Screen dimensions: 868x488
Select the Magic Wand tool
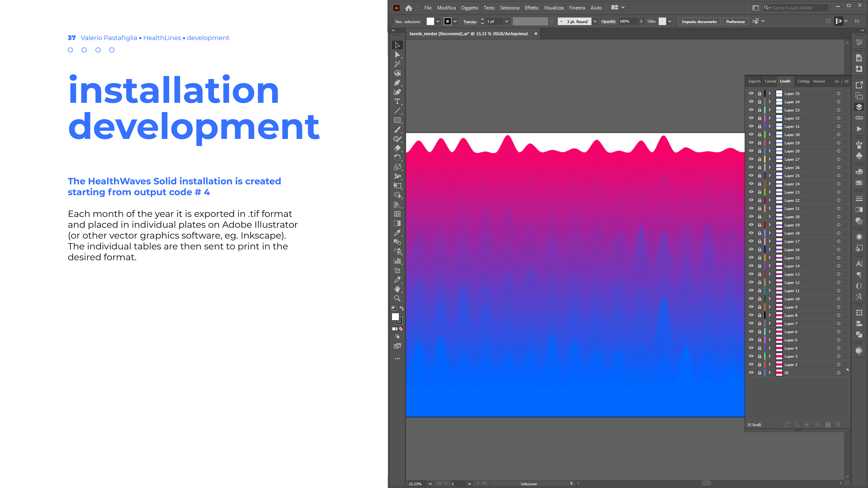pyautogui.click(x=397, y=64)
